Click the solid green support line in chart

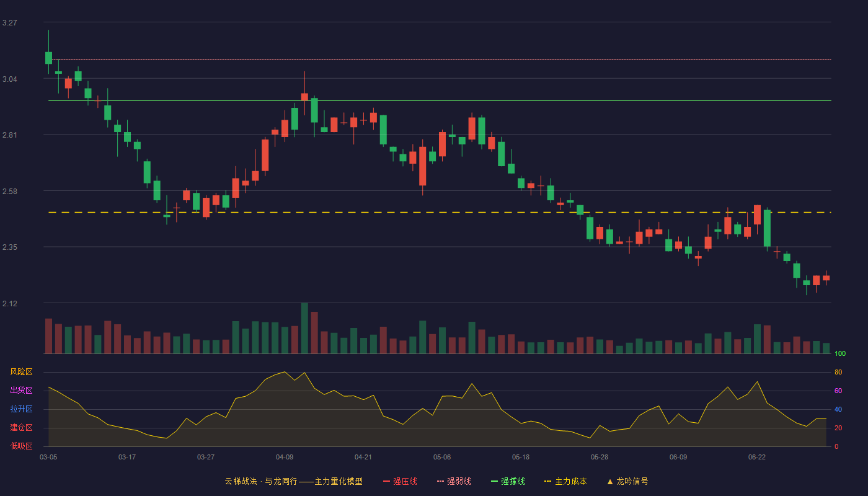tap(440, 100)
